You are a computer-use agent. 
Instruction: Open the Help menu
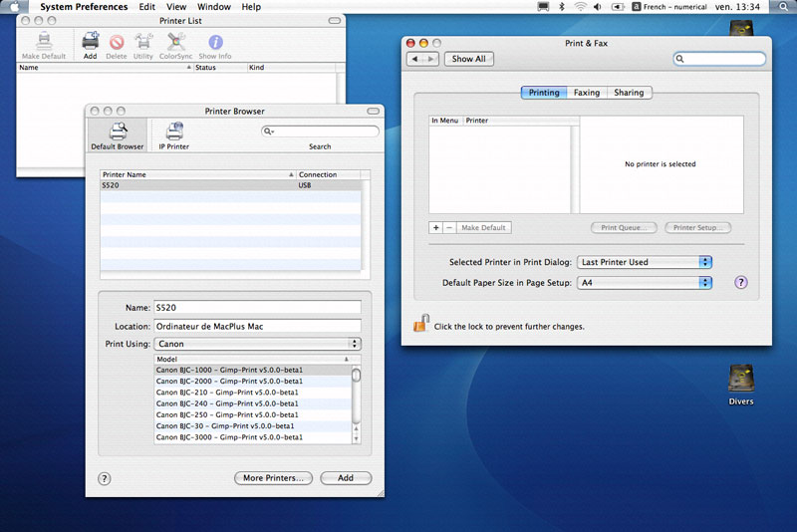coord(251,7)
